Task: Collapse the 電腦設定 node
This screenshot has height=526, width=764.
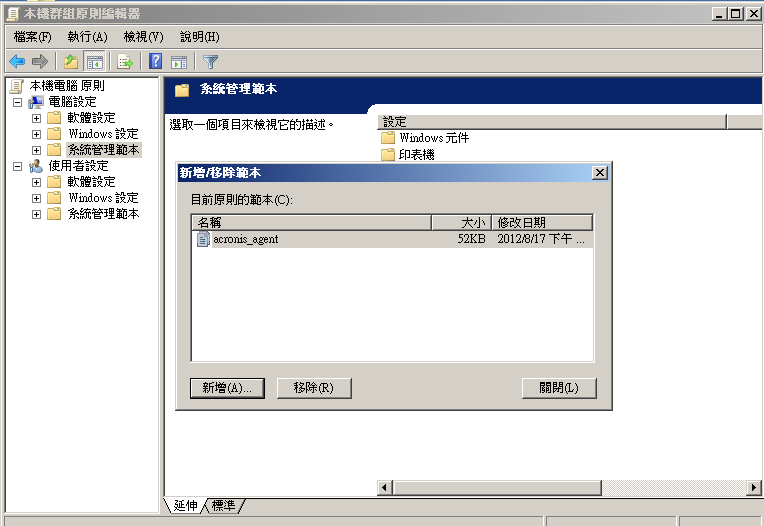Action: pos(18,102)
